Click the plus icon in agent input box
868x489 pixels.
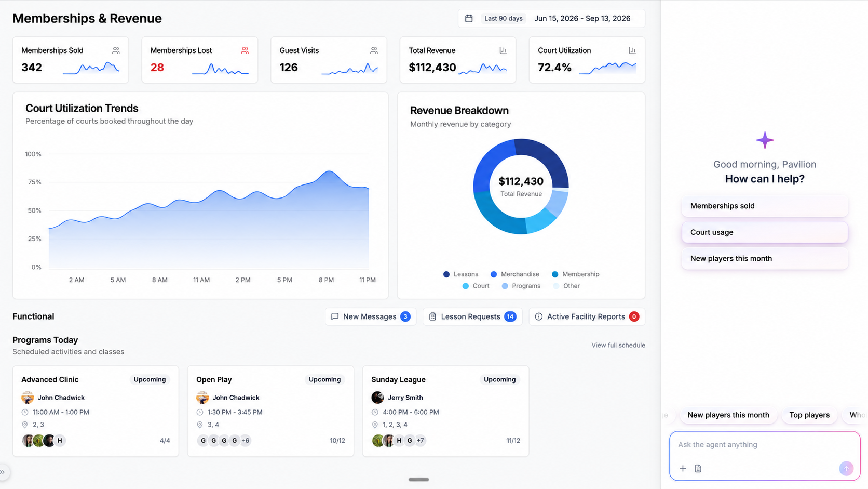(683, 469)
